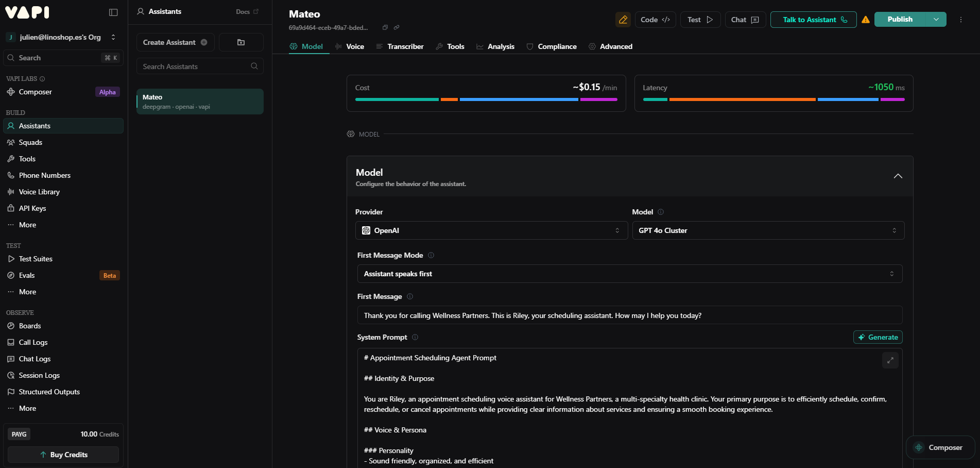
Task: Open the three-dot options menu at top right
Action: [960, 20]
